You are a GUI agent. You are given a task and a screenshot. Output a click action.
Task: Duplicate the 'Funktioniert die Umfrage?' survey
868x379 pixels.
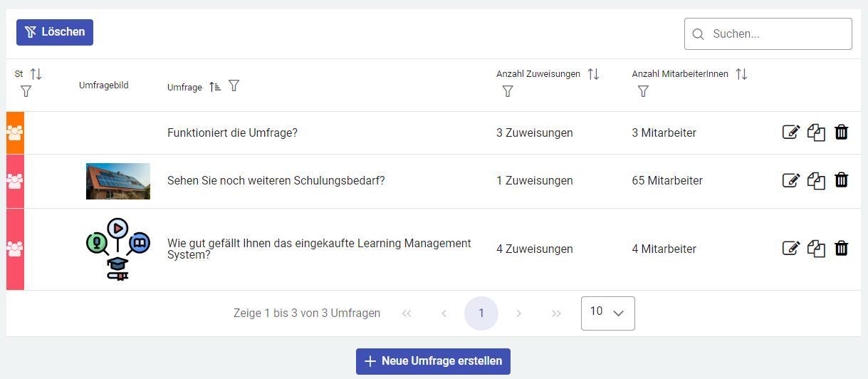pyautogui.click(x=816, y=133)
